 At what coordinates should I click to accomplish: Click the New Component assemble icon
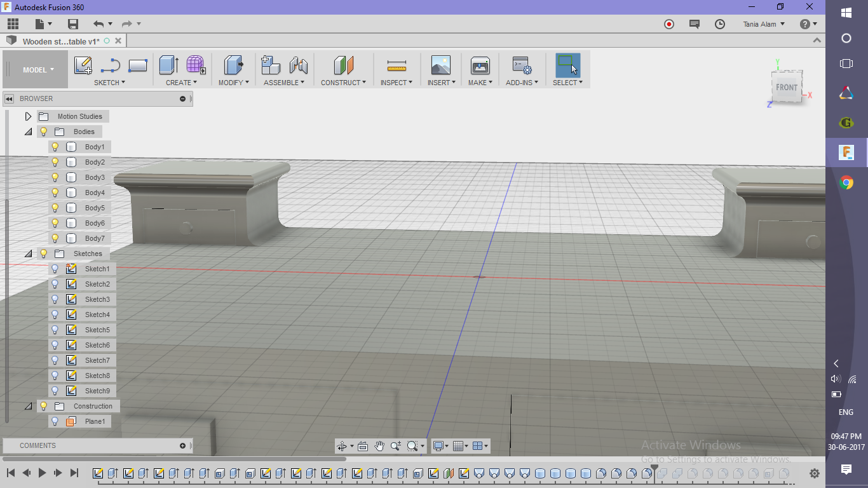[x=271, y=65]
